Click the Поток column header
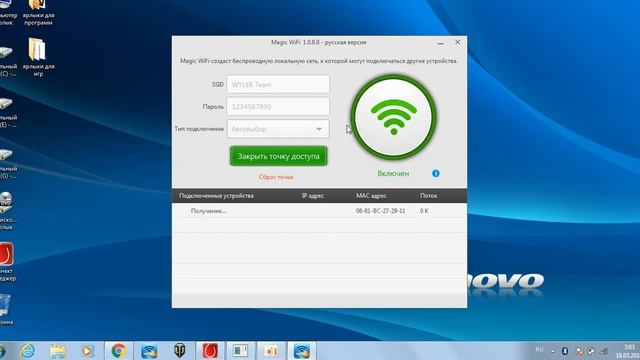 click(x=429, y=196)
